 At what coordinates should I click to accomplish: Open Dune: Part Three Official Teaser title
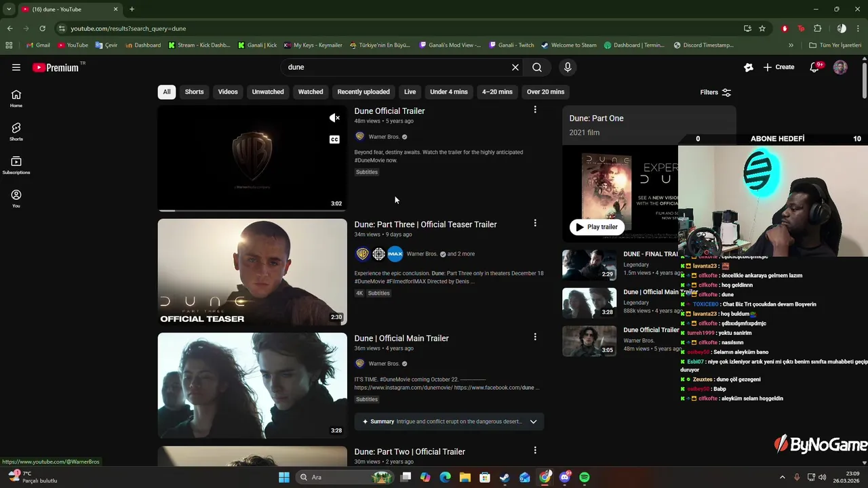coord(425,224)
